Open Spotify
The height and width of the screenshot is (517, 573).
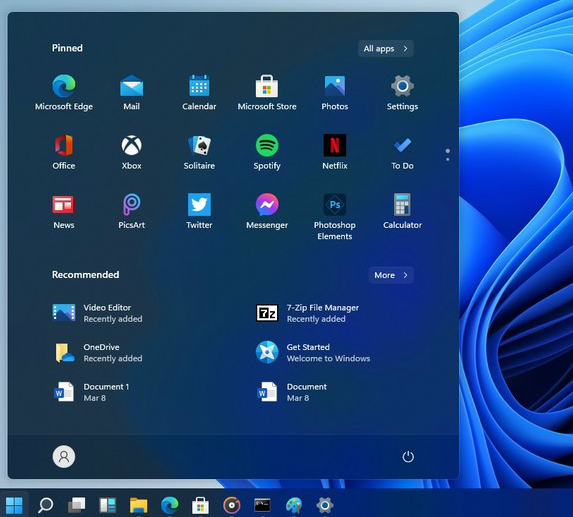coord(267,152)
